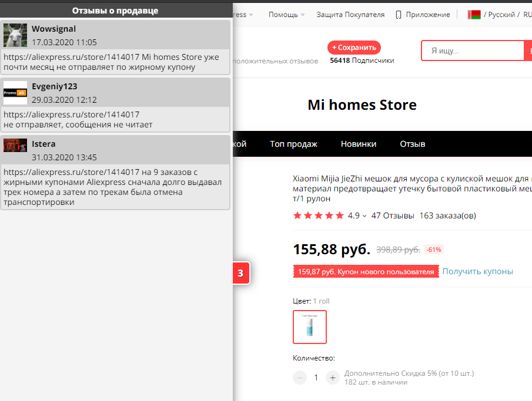Click the Istera username
The width and height of the screenshot is (532, 401).
[x=44, y=144]
